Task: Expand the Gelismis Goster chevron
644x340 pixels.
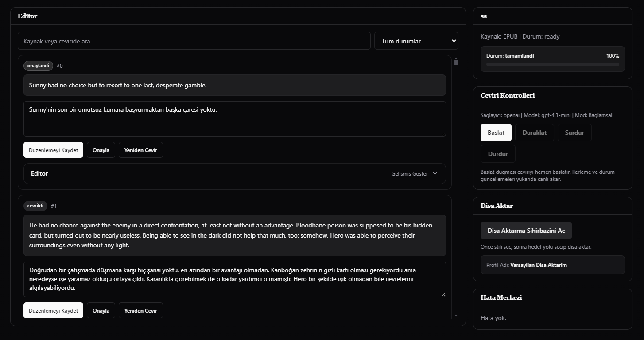Action: [435, 174]
